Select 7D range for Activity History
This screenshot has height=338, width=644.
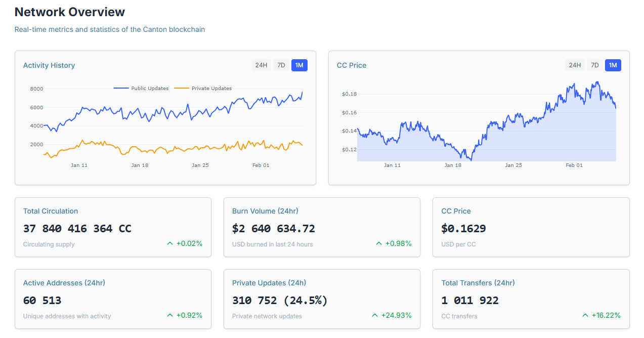point(281,65)
